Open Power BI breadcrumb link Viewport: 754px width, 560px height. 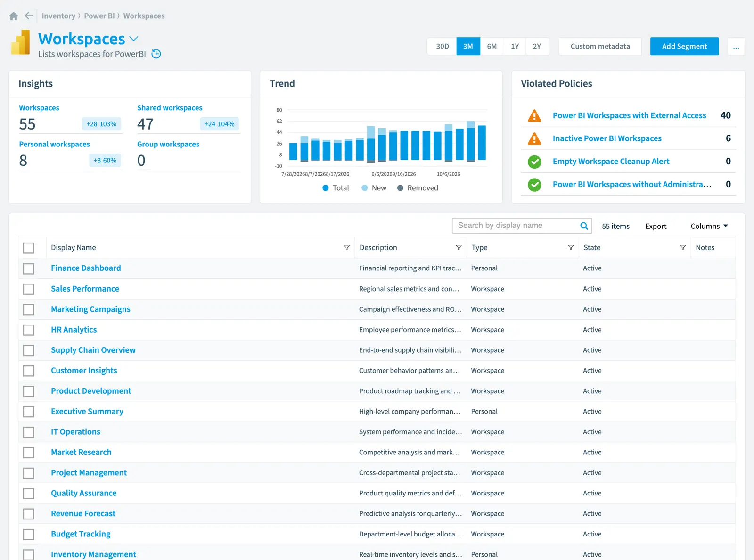coord(99,16)
